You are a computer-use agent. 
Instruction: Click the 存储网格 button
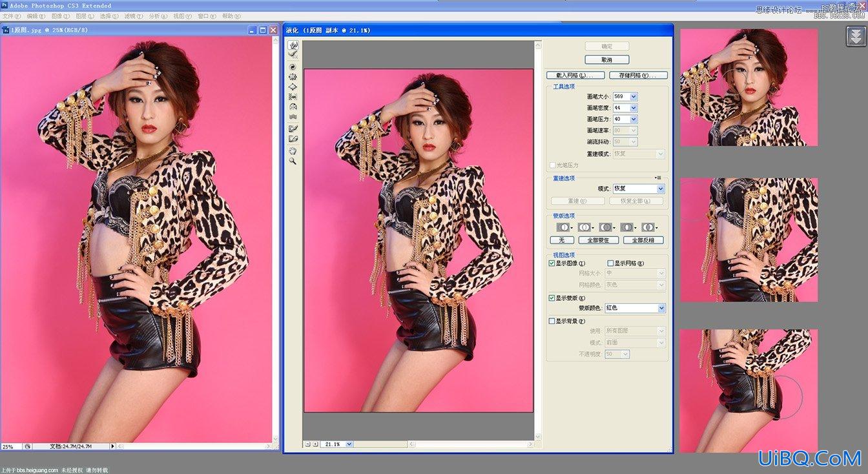(x=638, y=76)
